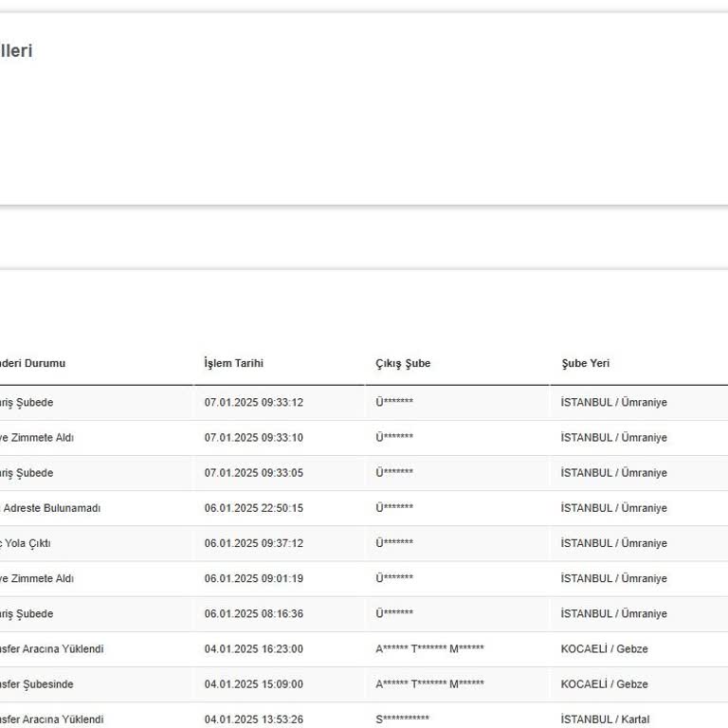Image resolution: width=728 pixels, height=728 pixels.
Task: Click A****** T******* M****** in 04.01.2025 15:09:00 row
Action: [x=430, y=683]
